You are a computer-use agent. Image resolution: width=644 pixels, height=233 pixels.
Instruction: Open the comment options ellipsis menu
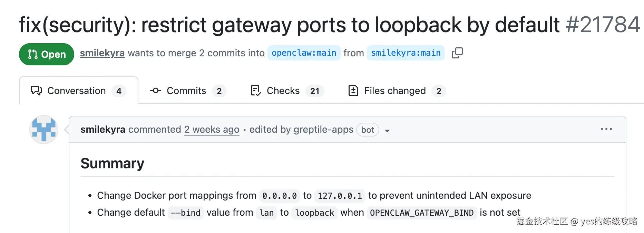click(x=606, y=129)
